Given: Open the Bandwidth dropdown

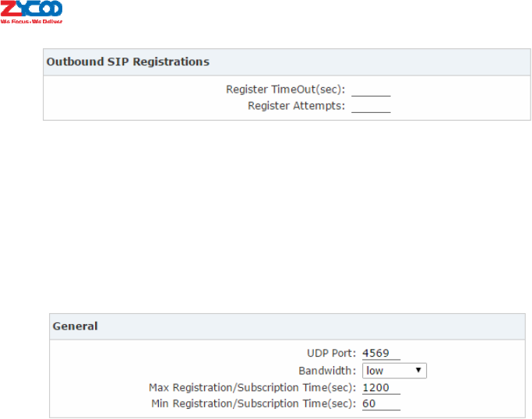Looking at the screenshot, I should pyautogui.click(x=393, y=371).
